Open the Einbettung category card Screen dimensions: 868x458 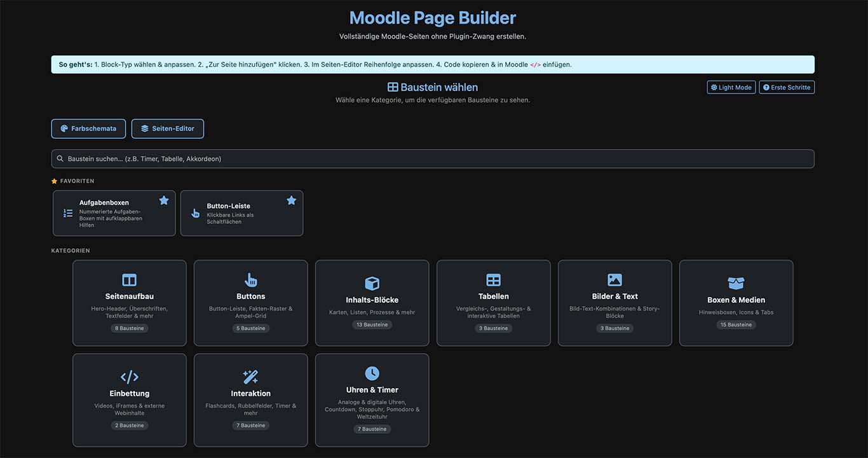coord(130,400)
